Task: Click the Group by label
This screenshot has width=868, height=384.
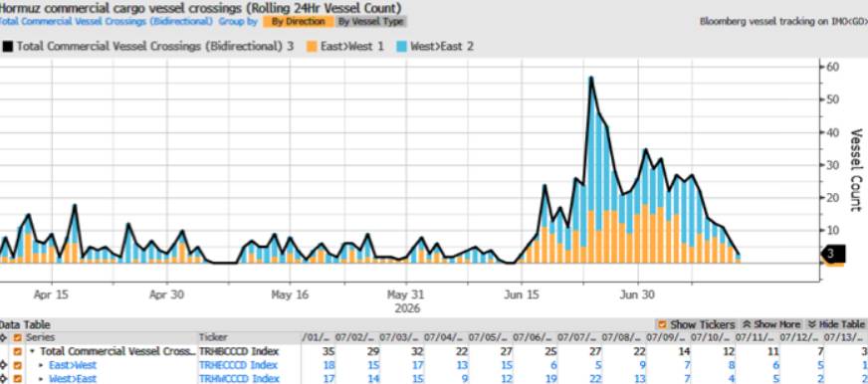Action: tap(238, 22)
